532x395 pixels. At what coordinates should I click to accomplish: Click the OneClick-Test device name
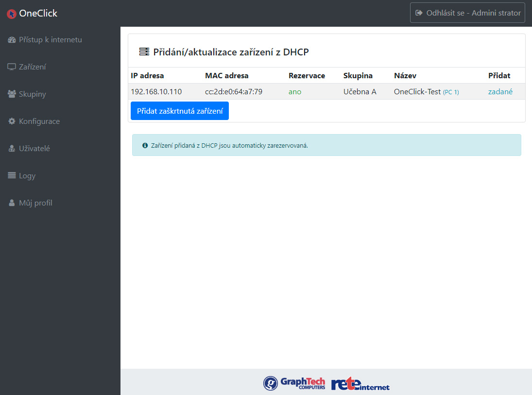417,92
